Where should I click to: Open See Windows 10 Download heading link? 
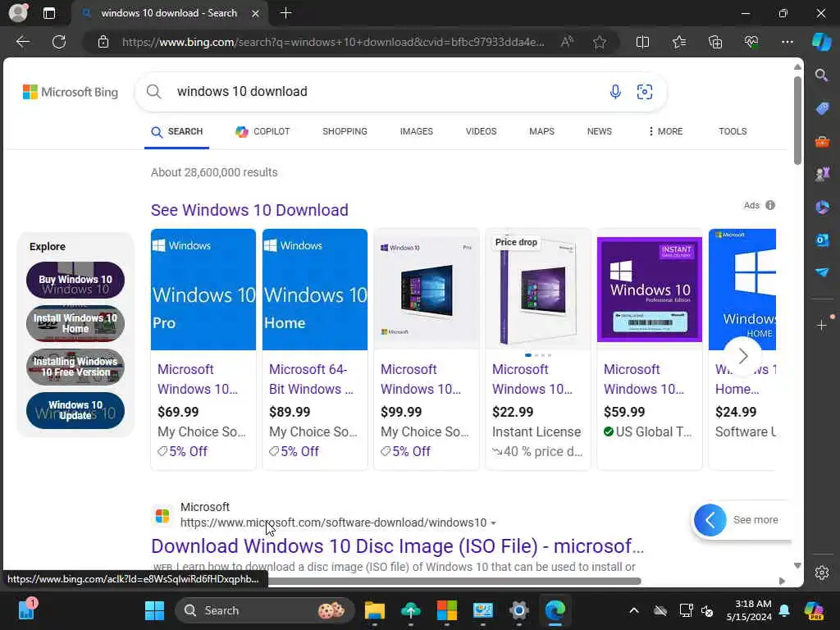(249, 210)
